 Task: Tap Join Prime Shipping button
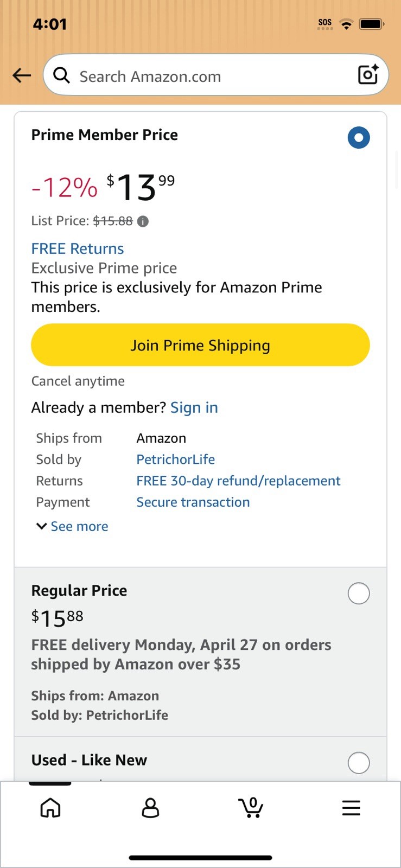(x=200, y=345)
